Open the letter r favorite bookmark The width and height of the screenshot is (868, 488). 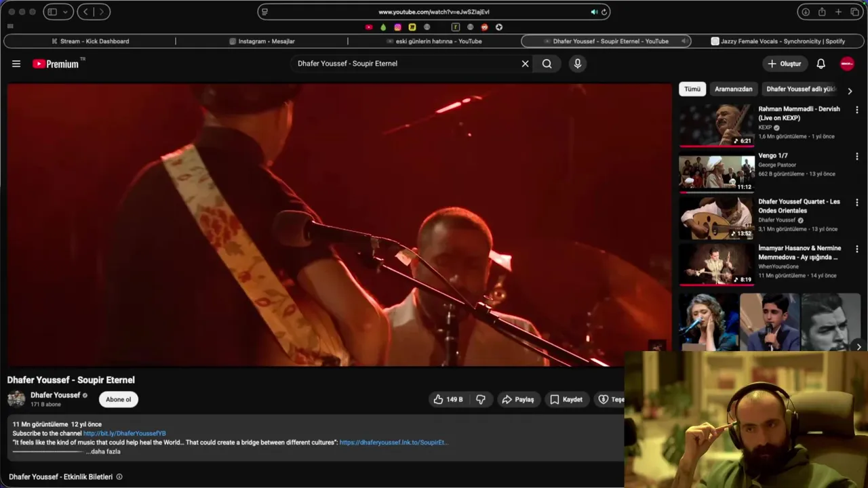tap(456, 27)
